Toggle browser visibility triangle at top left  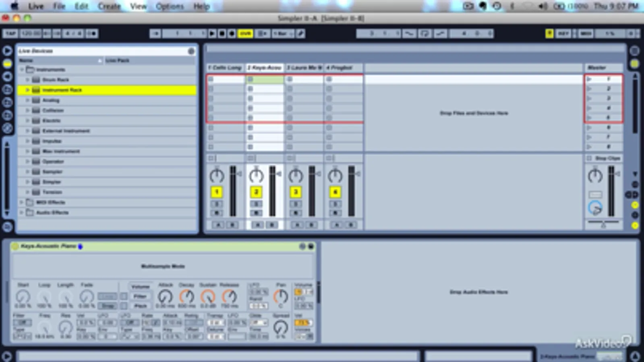[7, 51]
